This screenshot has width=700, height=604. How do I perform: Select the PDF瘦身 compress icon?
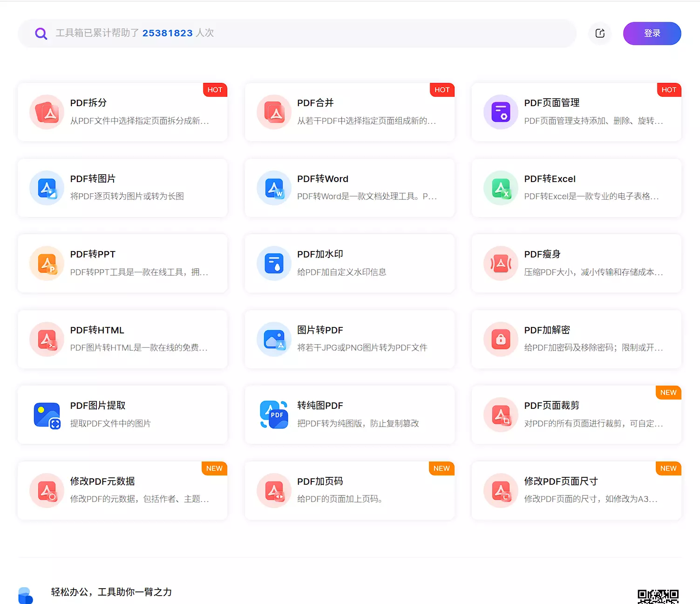pyautogui.click(x=501, y=264)
